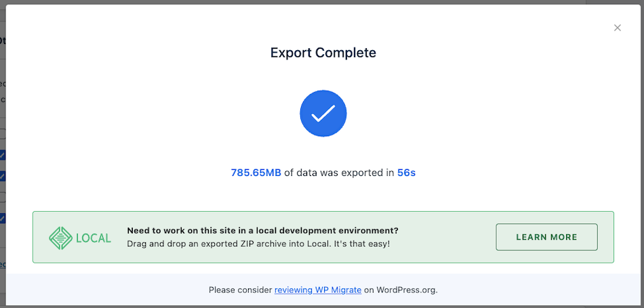Click the 785.65MB exported size value
644x308 pixels.
click(x=256, y=173)
